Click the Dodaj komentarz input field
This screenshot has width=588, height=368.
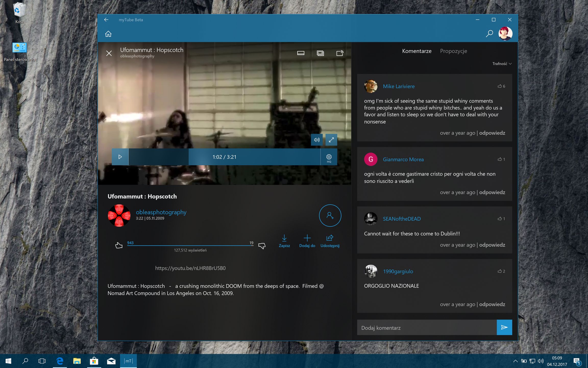pos(427,328)
